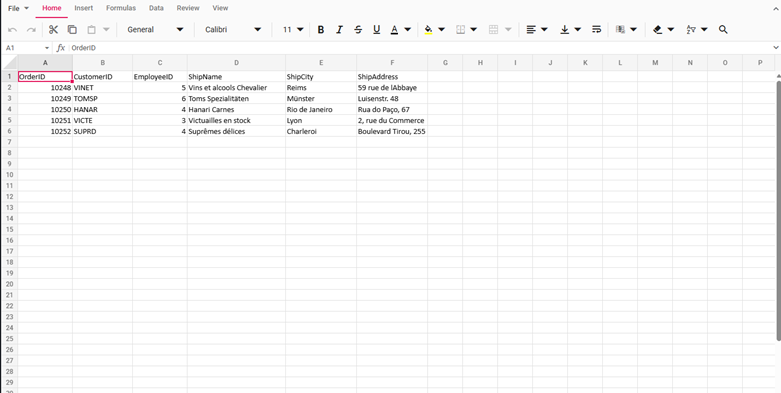Click the fx insert function icon
Image resolution: width=781 pixels, height=393 pixels.
pyautogui.click(x=61, y=48)
